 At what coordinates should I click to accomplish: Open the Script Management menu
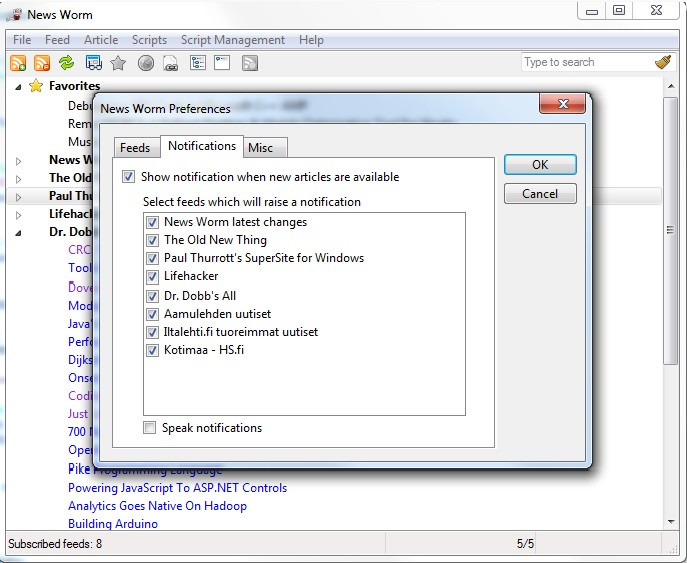pos(233,40)
